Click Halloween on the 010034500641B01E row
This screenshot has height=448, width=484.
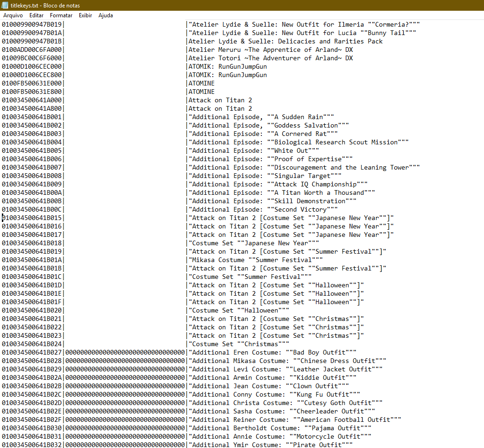click(x=332, y=293)
